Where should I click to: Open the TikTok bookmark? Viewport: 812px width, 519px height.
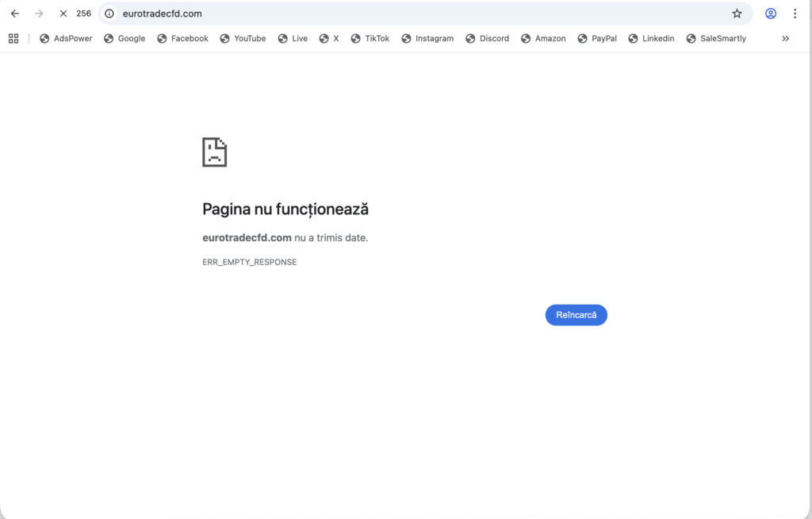pos(370,38)
